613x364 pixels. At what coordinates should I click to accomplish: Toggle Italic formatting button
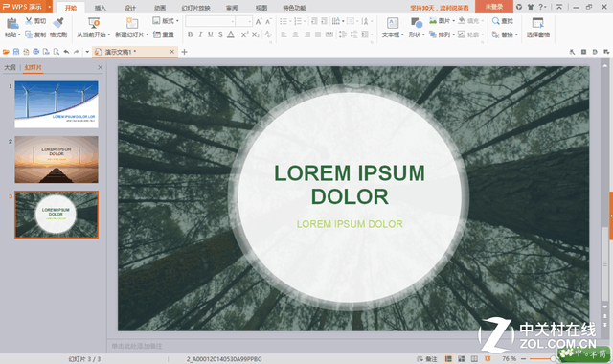tap(200, 34)
